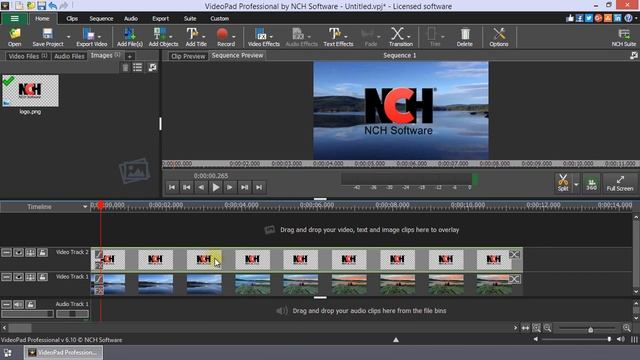Switch file bin to list view
This screenshot has height=360, width=640.
(138, 67)
